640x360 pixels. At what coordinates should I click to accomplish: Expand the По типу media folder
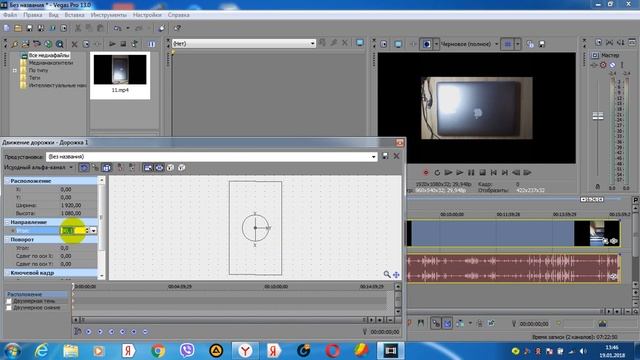point(14,70)
